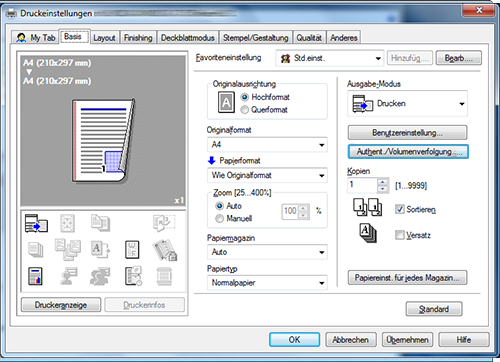Open the Originalformat A4 dropdown
The image size is (500, 362).
click(267, 145)
